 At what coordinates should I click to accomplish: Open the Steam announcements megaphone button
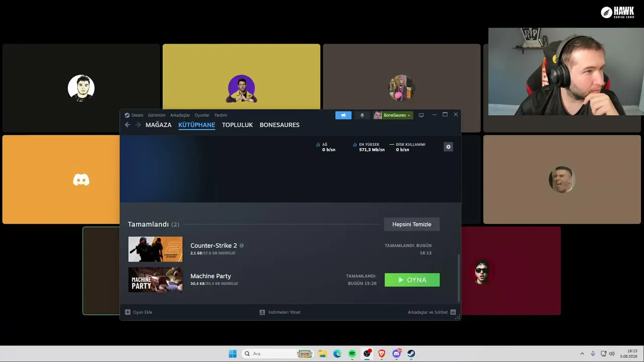click(x=343, y=115)
